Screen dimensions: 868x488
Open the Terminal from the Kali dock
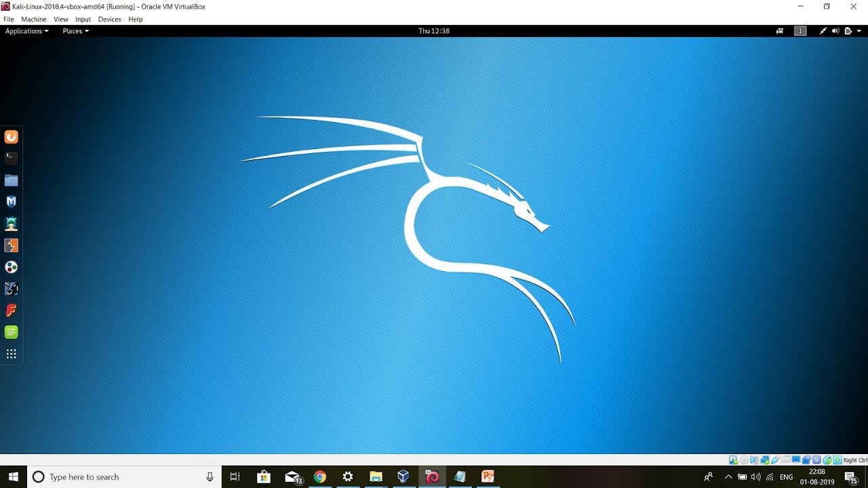tap(11, 158)
